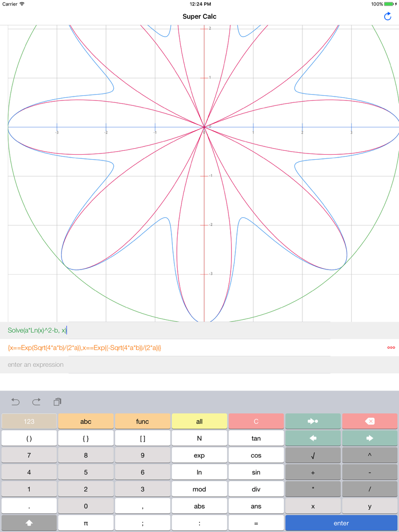Tap the semicolon key
The height and width of the screenshot is (532, 399).
142,523
